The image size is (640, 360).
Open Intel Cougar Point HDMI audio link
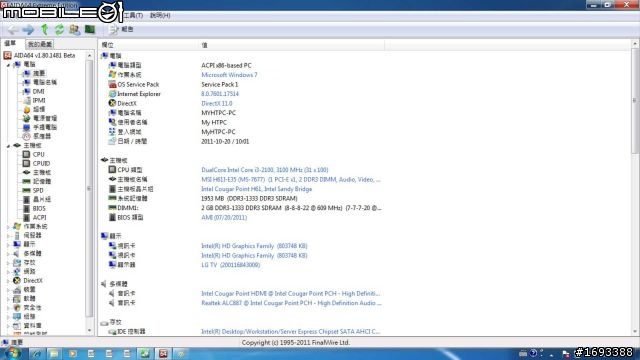tap(291, 293)
